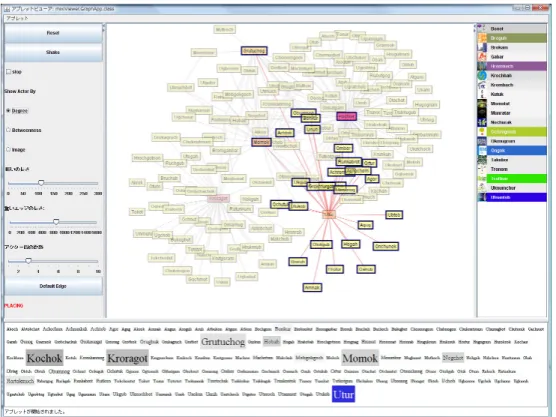Click the Ubteb node in the graph
Viewport: 556px width, 417px height.
tap(394, 215)
